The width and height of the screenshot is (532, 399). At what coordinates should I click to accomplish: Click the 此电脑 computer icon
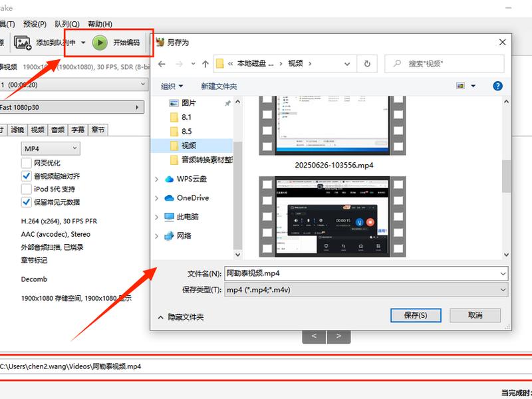tap(169, 217)
